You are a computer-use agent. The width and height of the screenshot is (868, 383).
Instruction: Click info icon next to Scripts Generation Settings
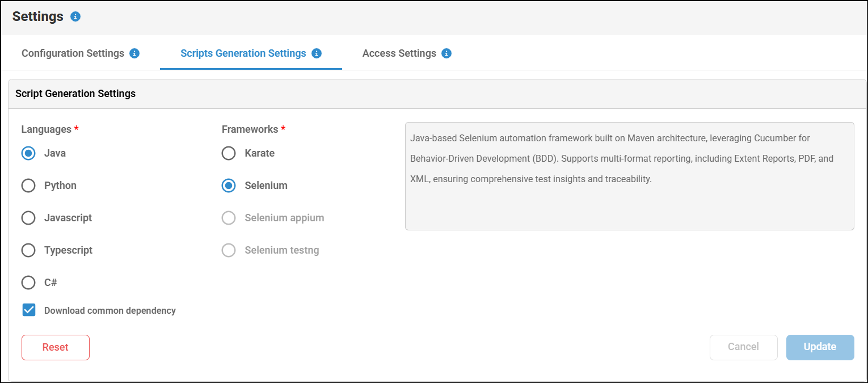(x=317, y=53)
